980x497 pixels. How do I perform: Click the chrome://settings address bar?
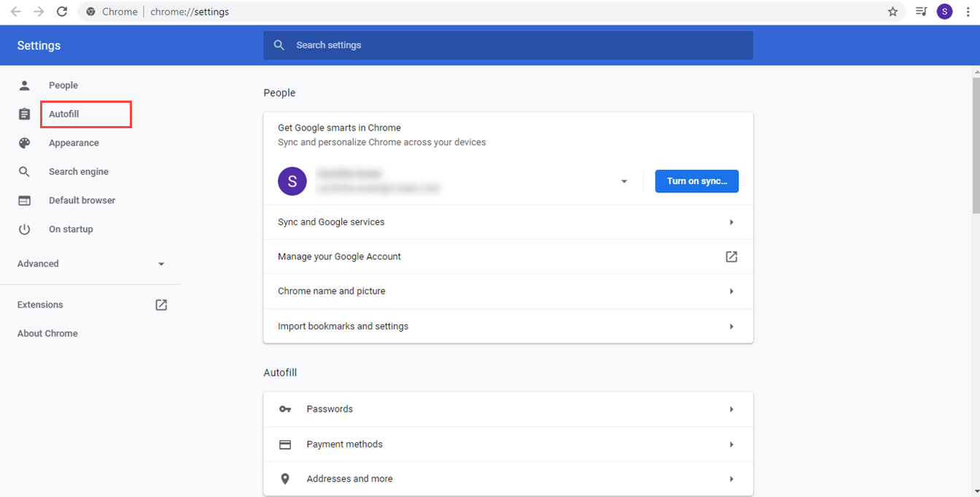pos(491,12)
